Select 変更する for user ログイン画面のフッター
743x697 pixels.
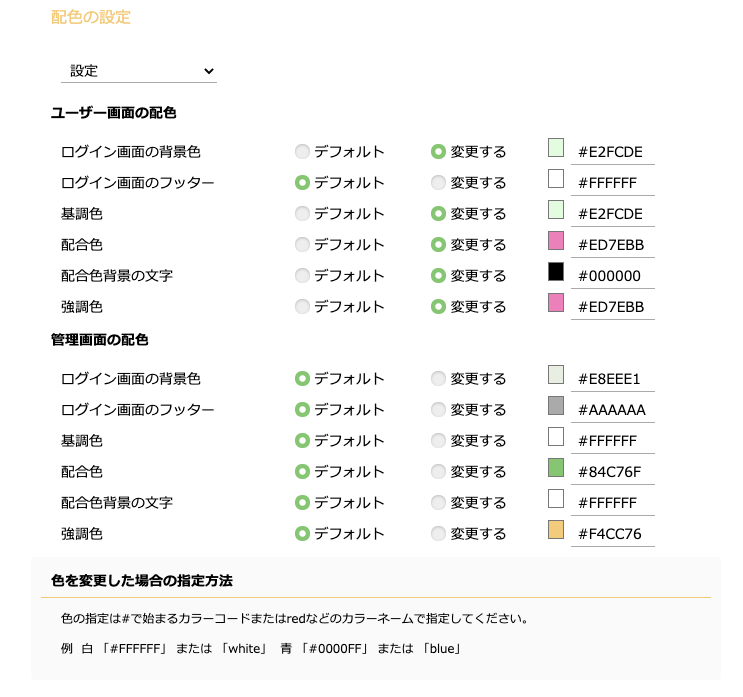point(438,182)
